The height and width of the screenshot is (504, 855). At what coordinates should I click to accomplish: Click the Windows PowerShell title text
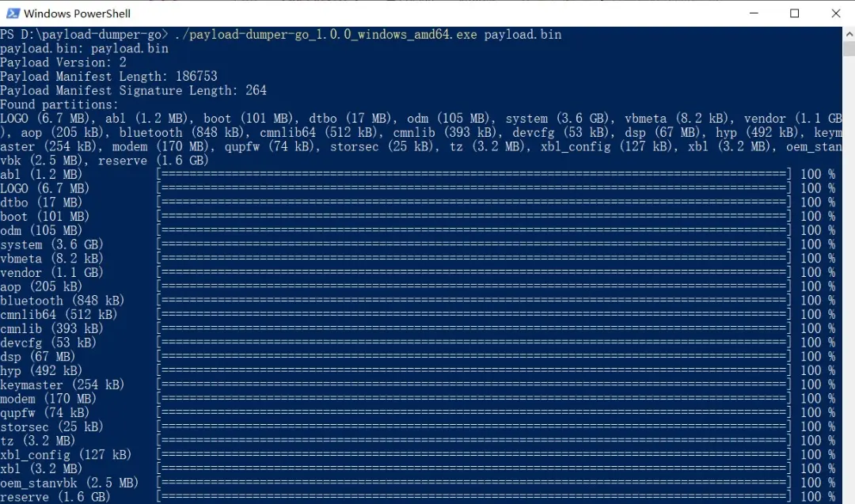coord(77,13)
